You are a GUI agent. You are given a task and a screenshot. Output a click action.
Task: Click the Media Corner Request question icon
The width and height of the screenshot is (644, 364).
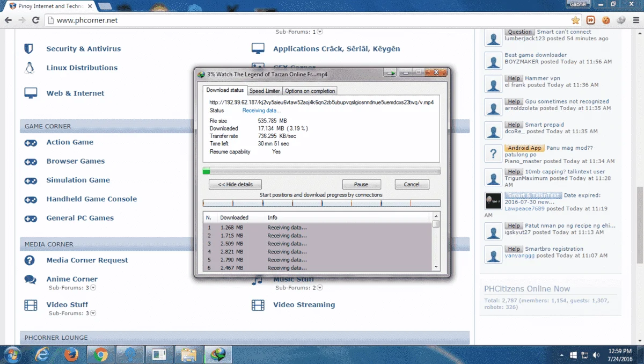(30, 260)
